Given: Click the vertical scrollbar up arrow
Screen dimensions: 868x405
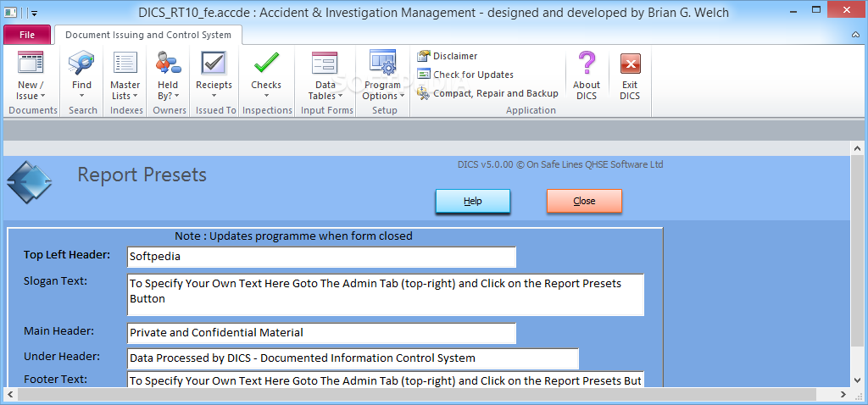Looking at the screenshot, I should coord(856,149).
